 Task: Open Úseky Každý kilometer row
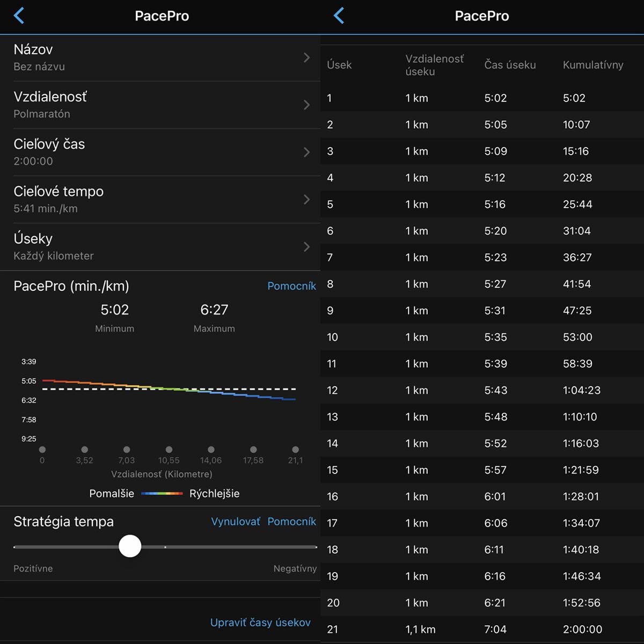pyautogui.click(x=161, y=247)
